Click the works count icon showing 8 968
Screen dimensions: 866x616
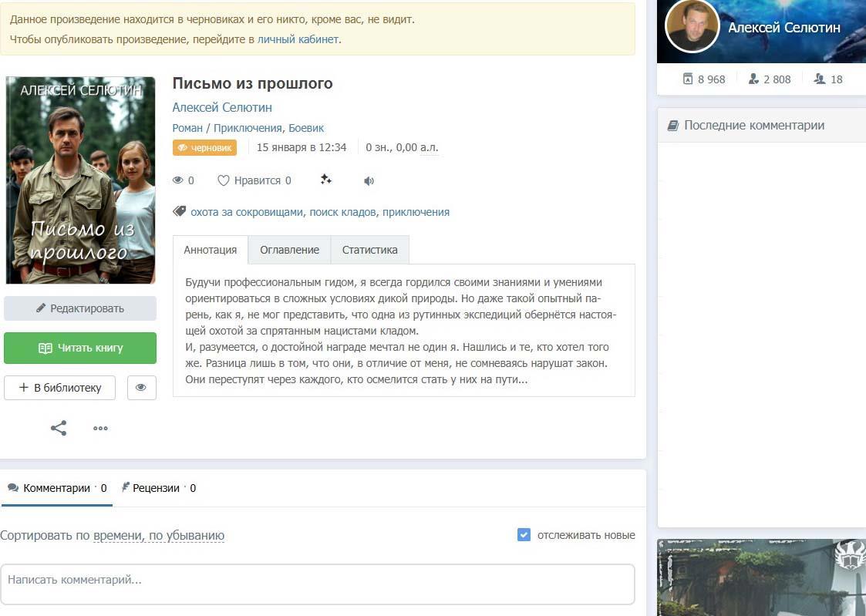[688, 79]
